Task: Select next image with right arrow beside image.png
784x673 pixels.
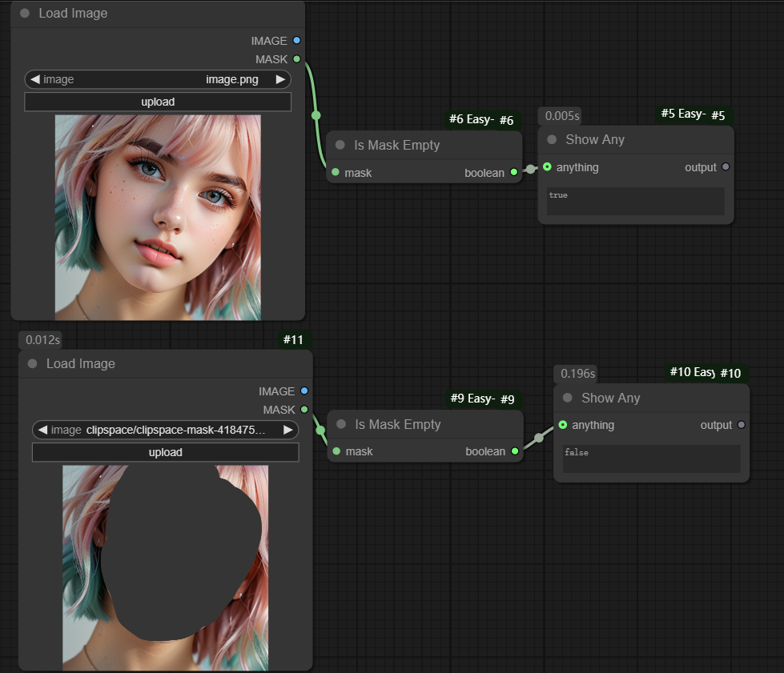Action: (x=280, y=79)
